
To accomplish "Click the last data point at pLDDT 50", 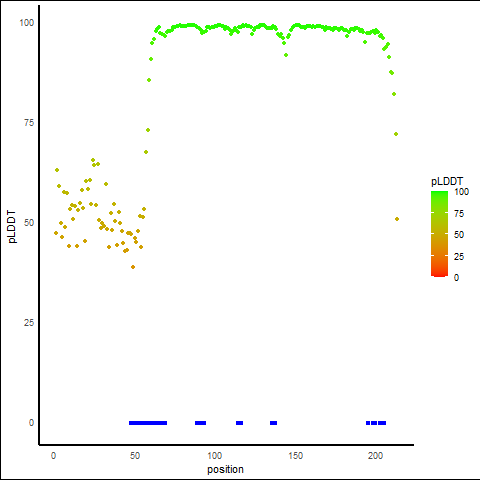I will tap(397, 219).
